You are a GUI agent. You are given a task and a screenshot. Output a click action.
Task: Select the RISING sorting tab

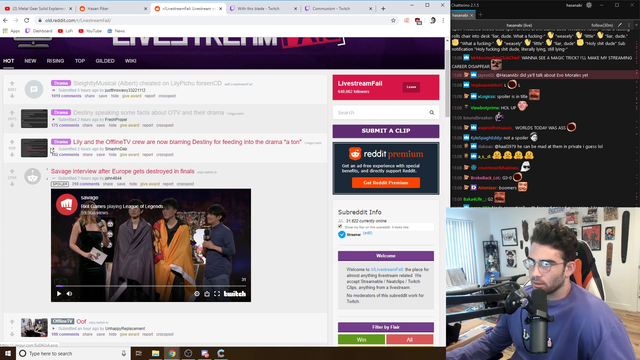(x=55, y=61)
